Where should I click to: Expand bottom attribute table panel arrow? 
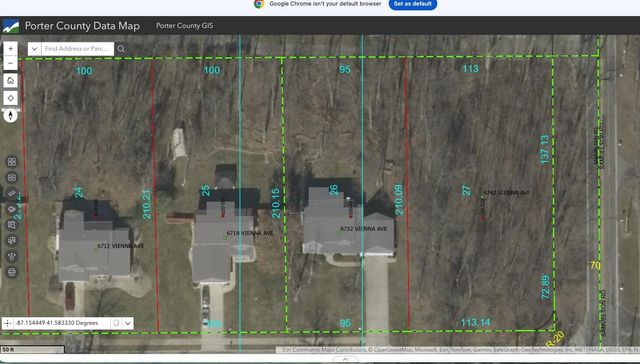pos(345,360)
